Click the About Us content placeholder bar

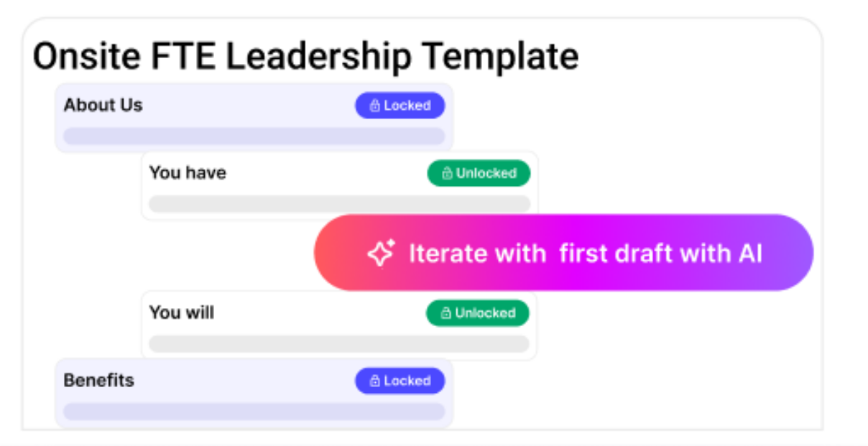pos(254,136)
